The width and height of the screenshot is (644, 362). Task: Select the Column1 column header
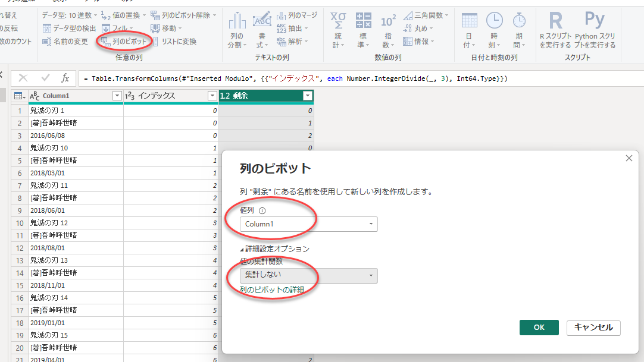click(x=76, y=96)
